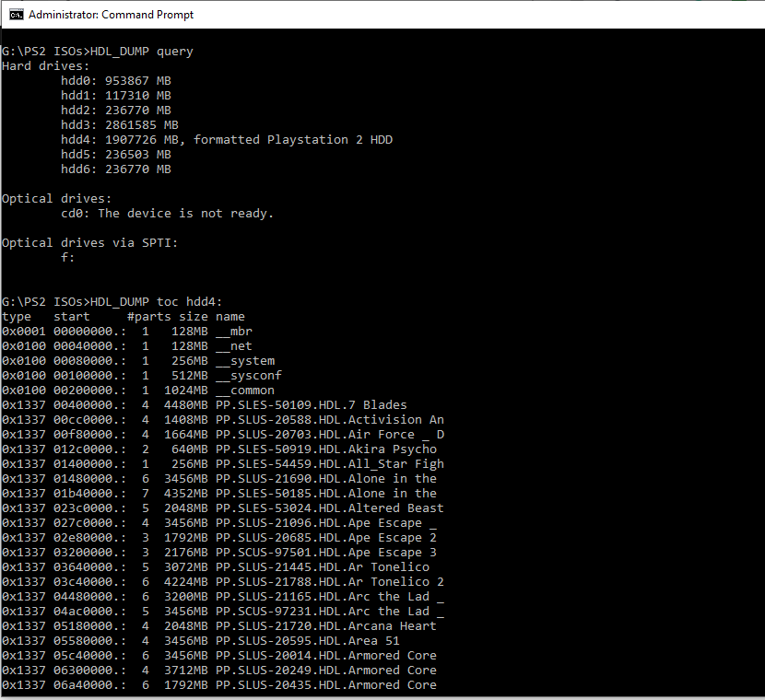Screen dimensions: 765x700
Task: Click the 'Administrator: Command Prompt' window title
Action: point(111,15)
